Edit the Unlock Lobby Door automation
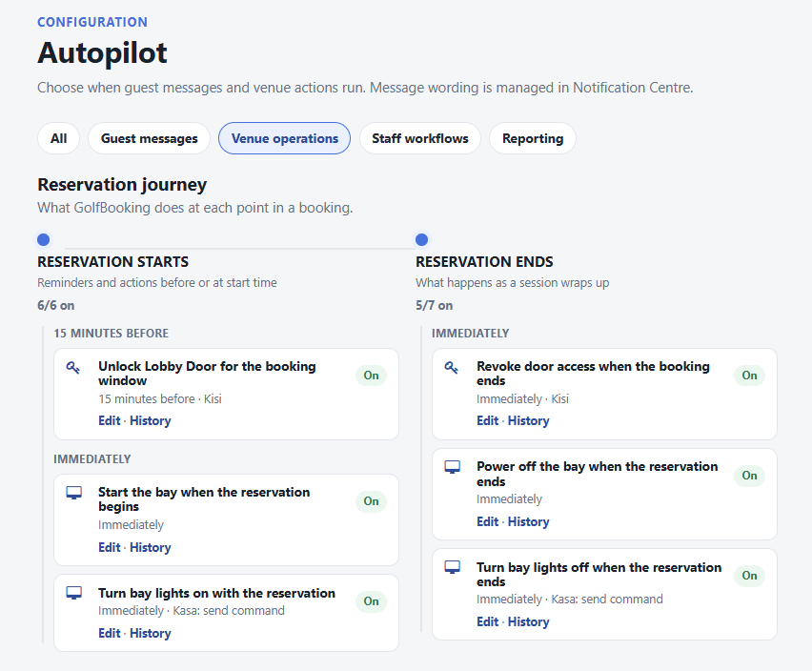Image resolution: width=812 pixels, height=671 pixels. tap(110, 421)
